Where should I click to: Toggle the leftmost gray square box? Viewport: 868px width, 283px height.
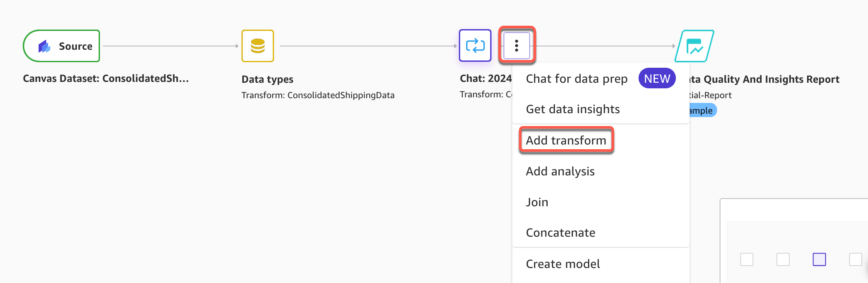pos(747,259)
